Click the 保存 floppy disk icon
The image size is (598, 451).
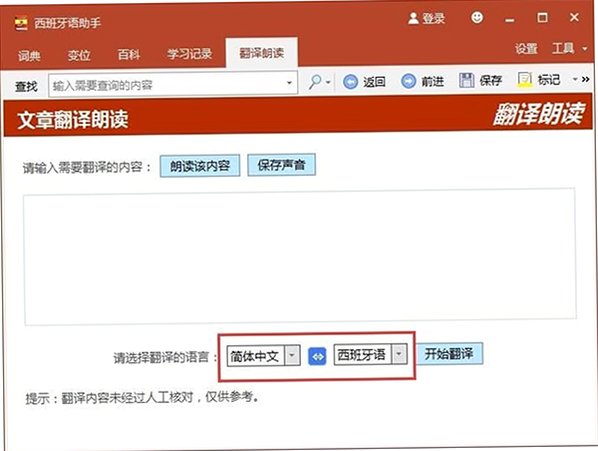click(x=466, y=80)
